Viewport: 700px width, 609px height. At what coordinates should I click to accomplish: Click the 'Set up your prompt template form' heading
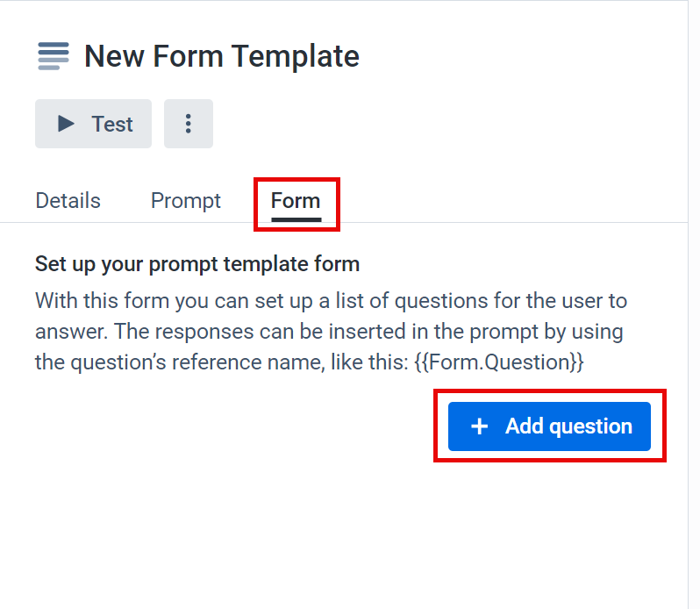pyautogui.click(x=197, y=264)
